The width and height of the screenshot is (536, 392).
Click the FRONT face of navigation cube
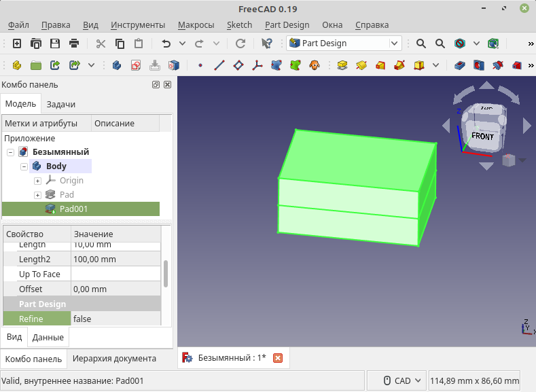click(482, 137)
